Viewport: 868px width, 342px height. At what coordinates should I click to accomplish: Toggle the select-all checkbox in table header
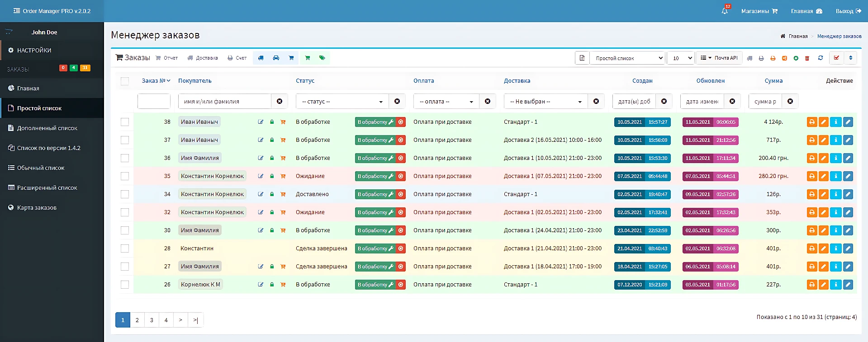pyautogui.click(x=125, y=81)
